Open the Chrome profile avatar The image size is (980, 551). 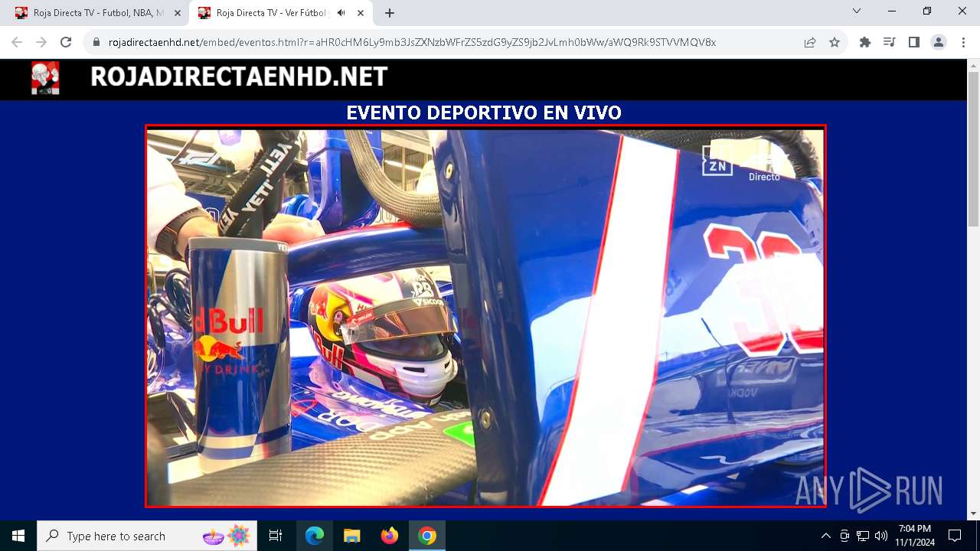pos(939,42)
